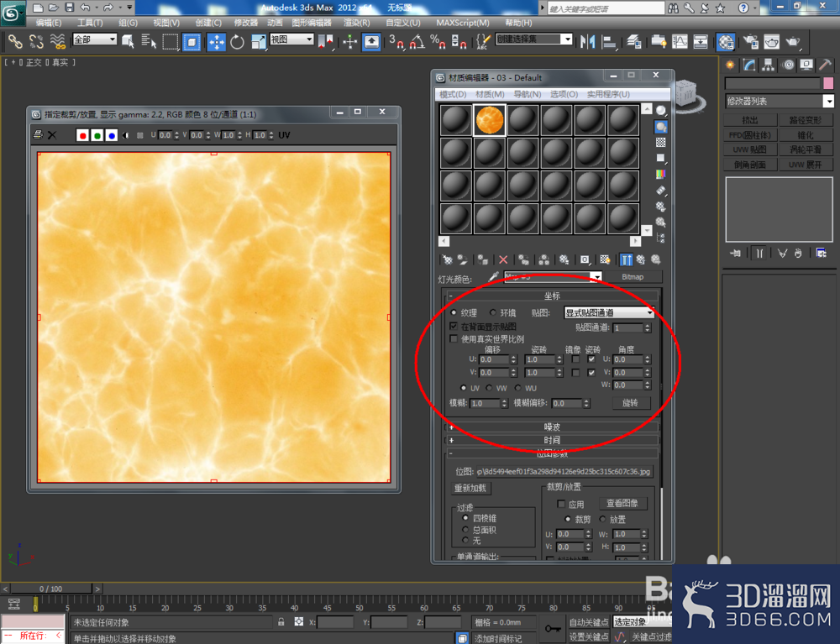The width and height of the screenshot is (840, 644).
Task: Click Bitmap map type button
Action: click(633, 277)
